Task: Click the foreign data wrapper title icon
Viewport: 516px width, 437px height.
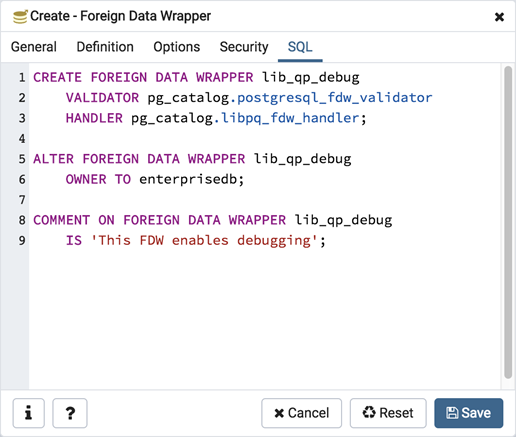Action: pyautogui.click(x=20, y=17)
